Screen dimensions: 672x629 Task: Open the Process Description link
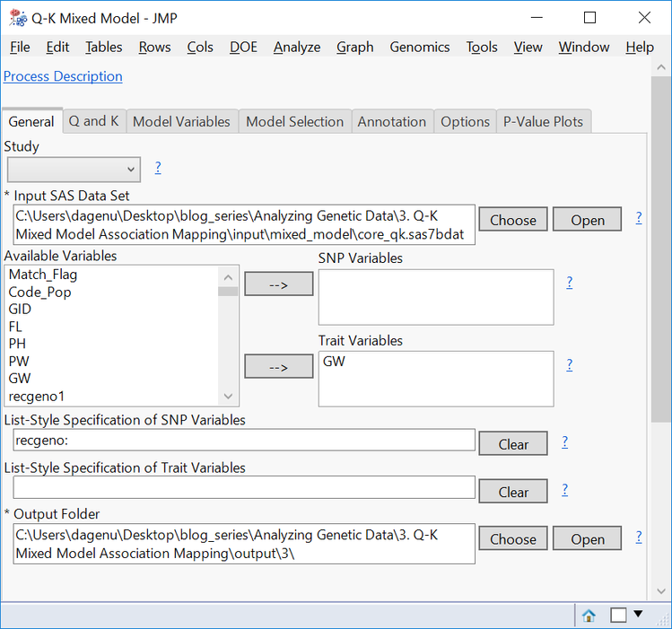63,76
